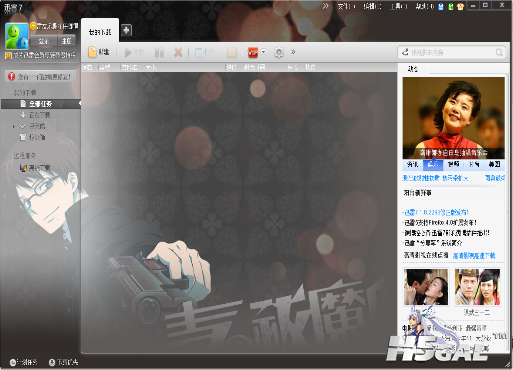
Task: Open the Edit menu in the title bar
Action: click(372, 6)
